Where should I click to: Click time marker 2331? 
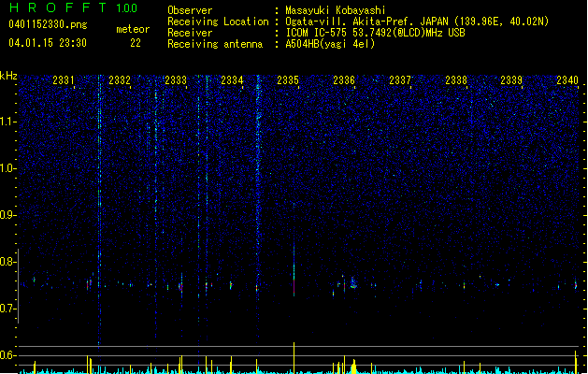click(64, 80)
